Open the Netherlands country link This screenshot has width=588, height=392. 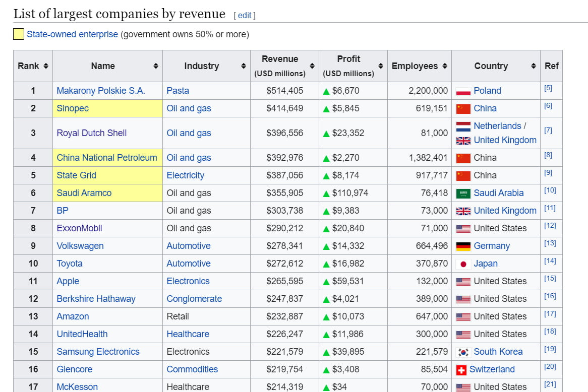click(x=497, y=126)
